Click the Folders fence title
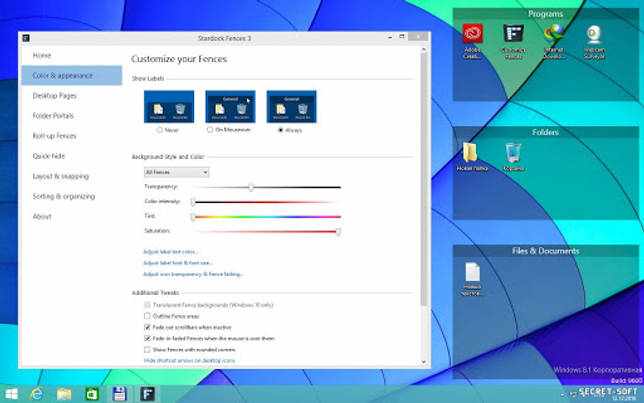644x403 pixels. pos(545,132)
